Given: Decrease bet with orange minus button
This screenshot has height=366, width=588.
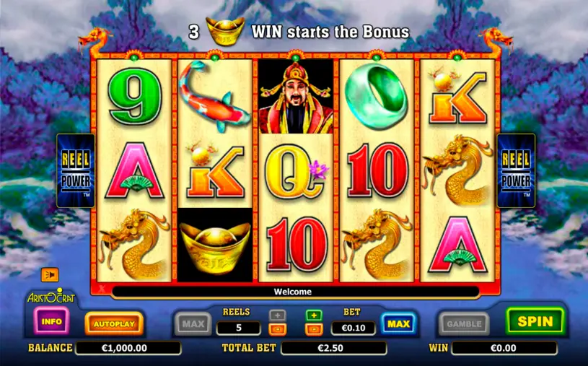Looking at the screenshot, I should point(314,330).
